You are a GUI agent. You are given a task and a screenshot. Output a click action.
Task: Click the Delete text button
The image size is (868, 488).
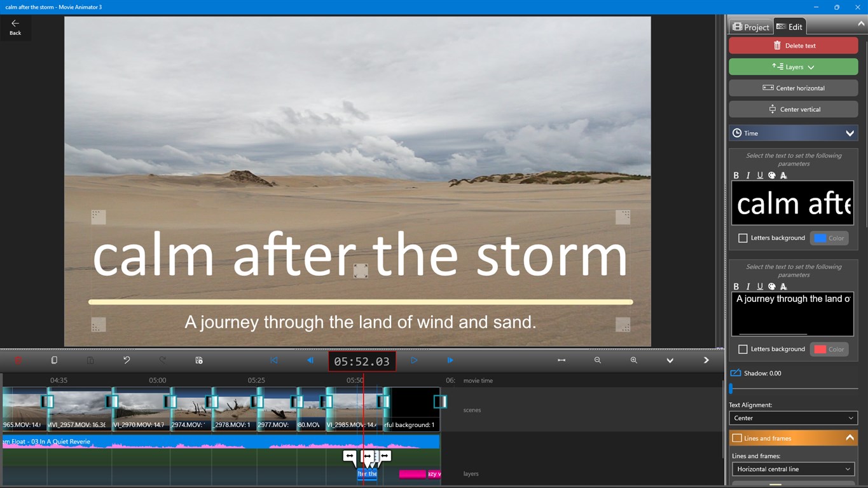(x=793, y=46)
